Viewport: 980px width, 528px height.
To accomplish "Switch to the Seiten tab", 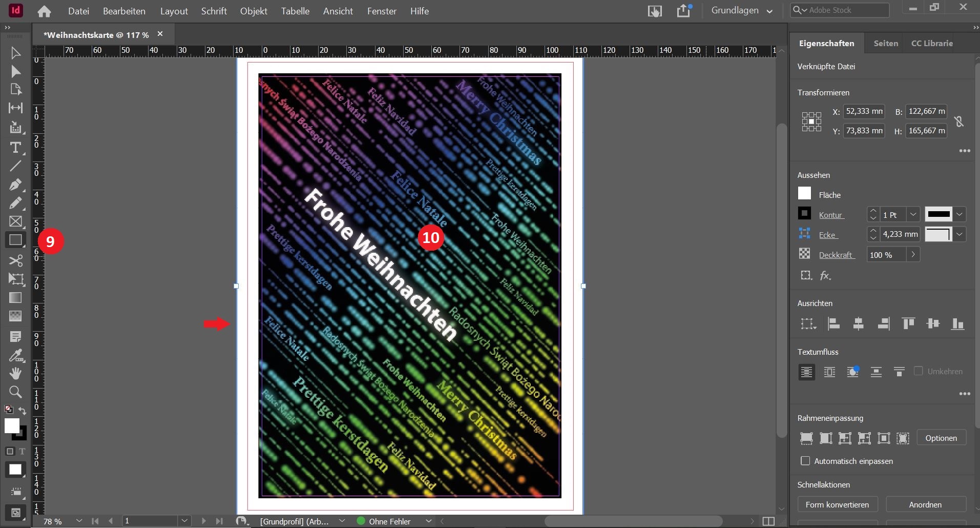I will point(886,44).
